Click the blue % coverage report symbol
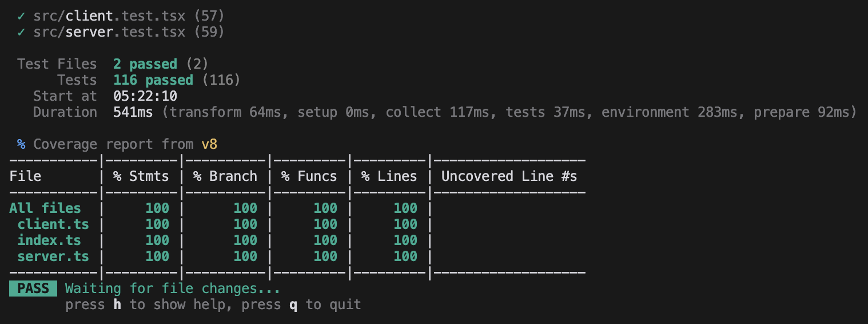The width and height of the screenshot is (868, 324). click(x=21, y=144)
